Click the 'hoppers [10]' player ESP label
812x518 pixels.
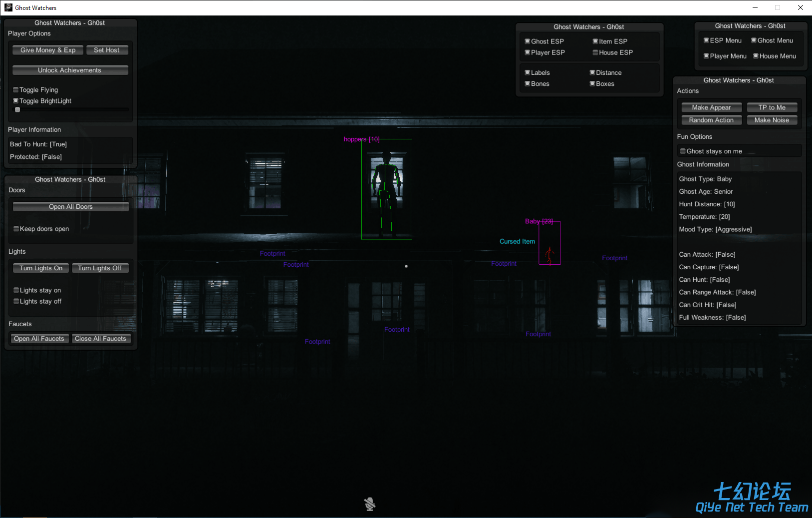pos(362,139)
